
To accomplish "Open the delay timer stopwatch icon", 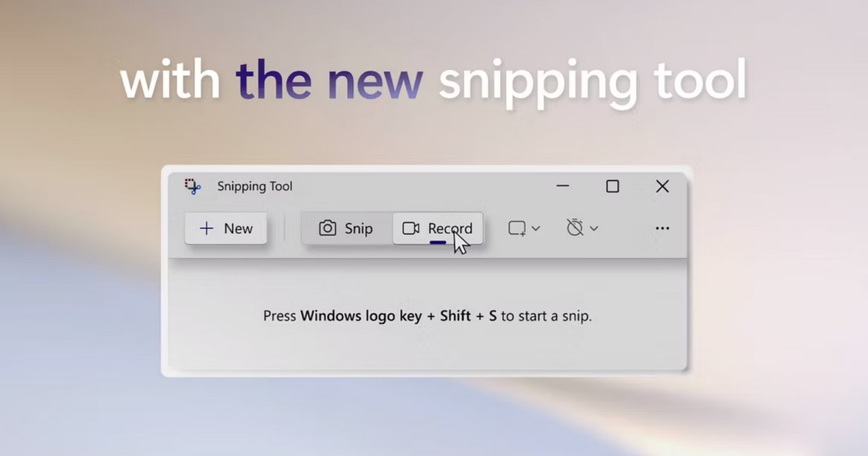I will tap(575, 227).
